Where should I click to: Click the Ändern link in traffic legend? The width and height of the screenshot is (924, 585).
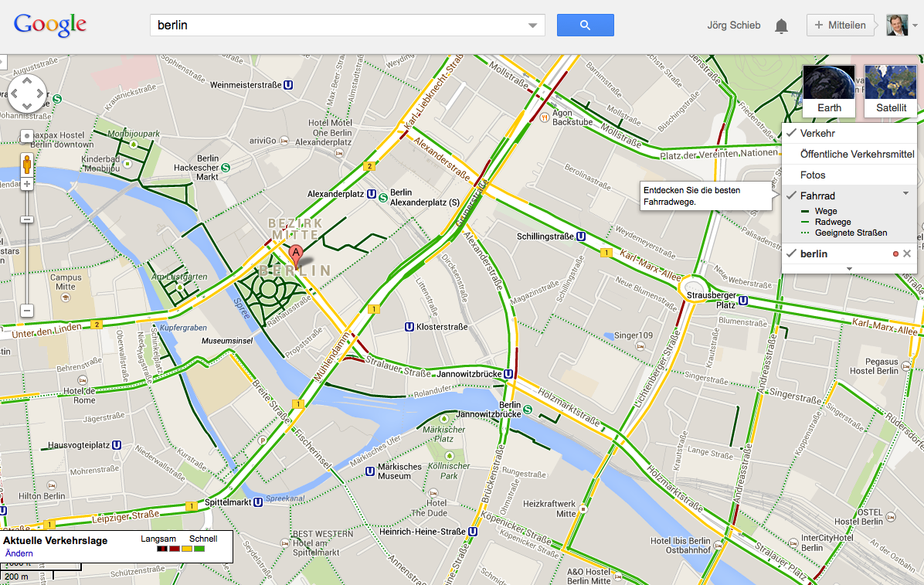19,553
